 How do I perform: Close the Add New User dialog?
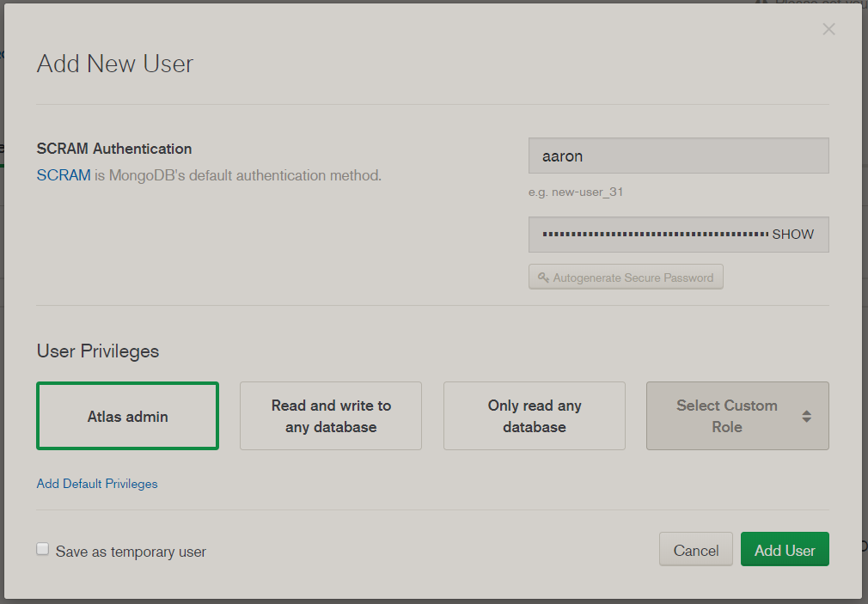[828, 30]
